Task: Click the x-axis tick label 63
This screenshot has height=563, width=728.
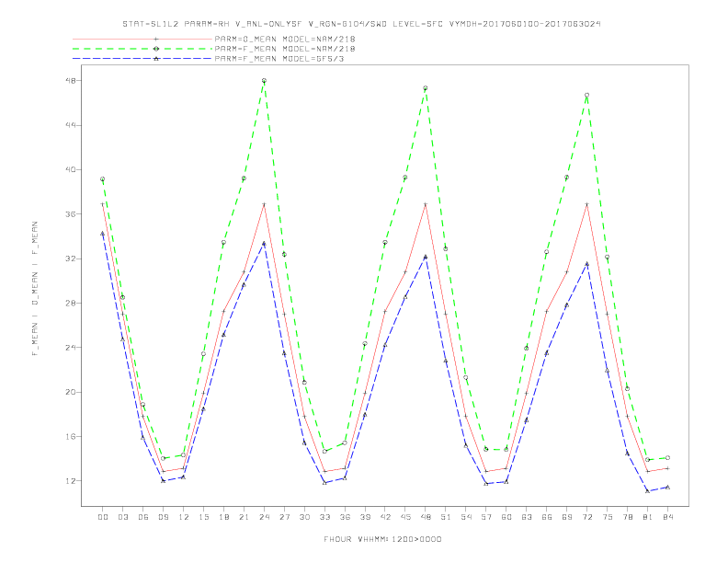Action: (x=527, y=517)
